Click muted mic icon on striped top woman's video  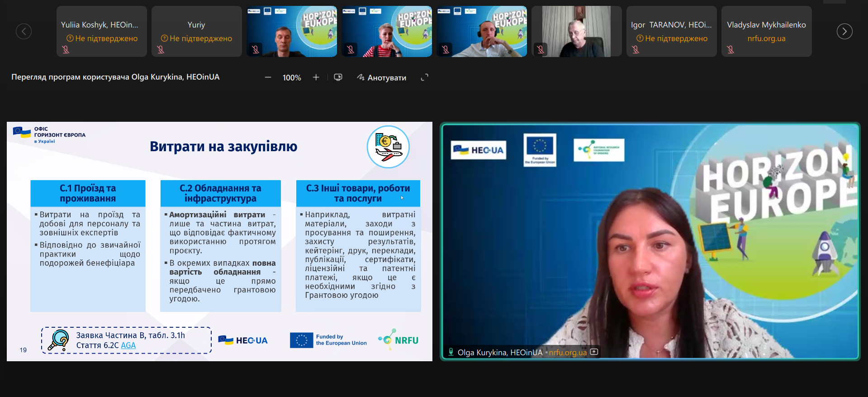(x=351, y=49)
